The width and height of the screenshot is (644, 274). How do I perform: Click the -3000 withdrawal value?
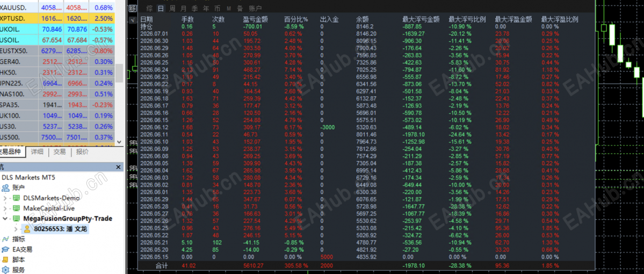[327, 127]
